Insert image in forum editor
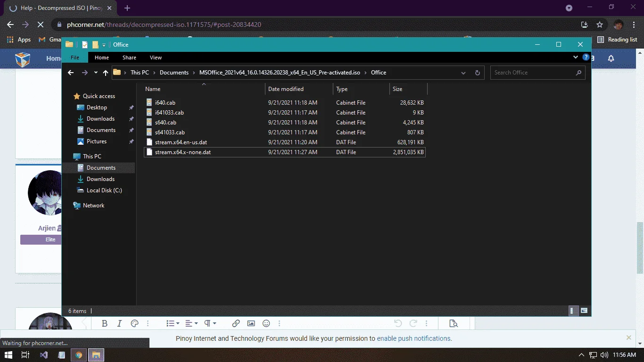Screen dimensions: 644x362 coord(251,323)
